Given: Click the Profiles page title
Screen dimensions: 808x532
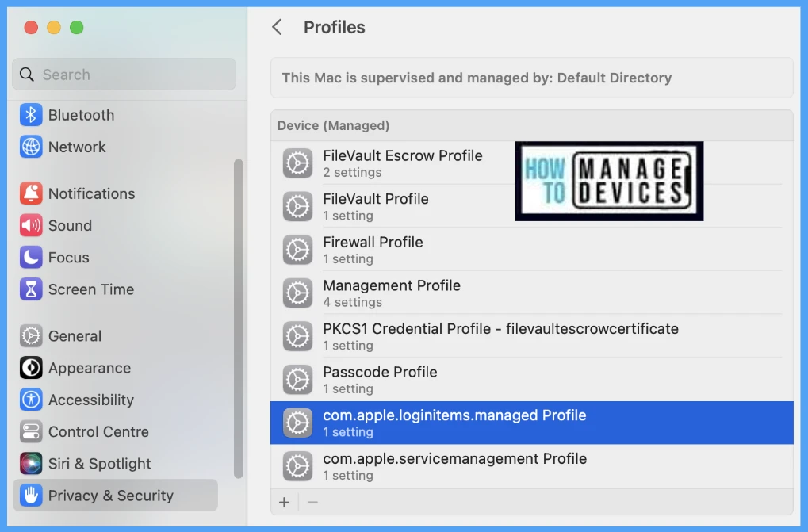Looking at the screenshot, I should click(335, 27).
